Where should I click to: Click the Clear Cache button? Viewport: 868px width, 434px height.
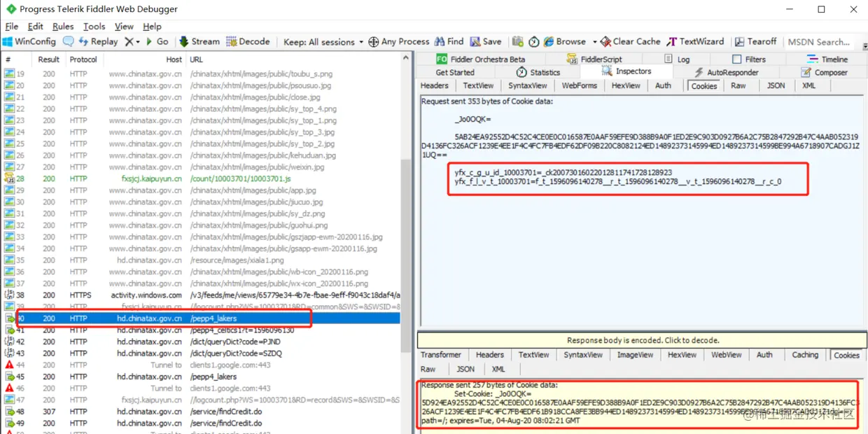(630, 42)
